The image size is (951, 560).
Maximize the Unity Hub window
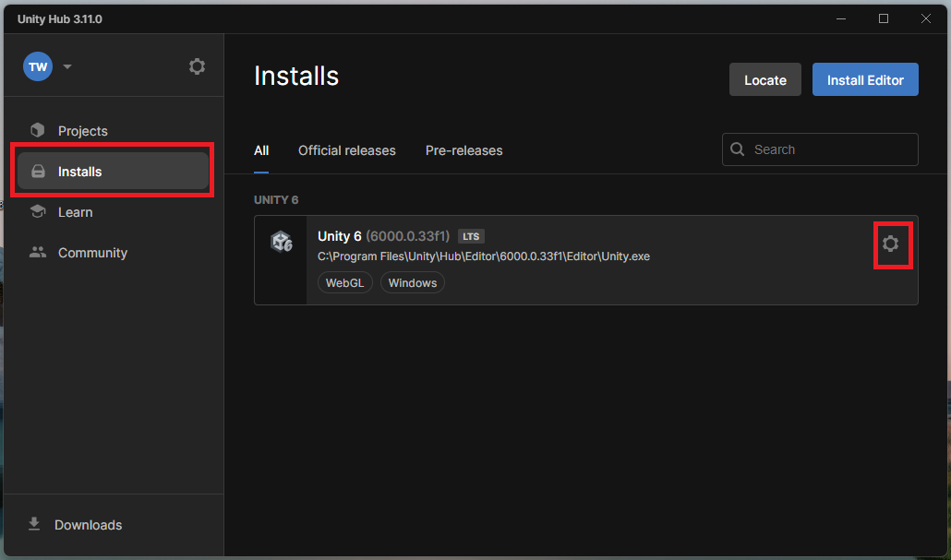pos(884,18)
